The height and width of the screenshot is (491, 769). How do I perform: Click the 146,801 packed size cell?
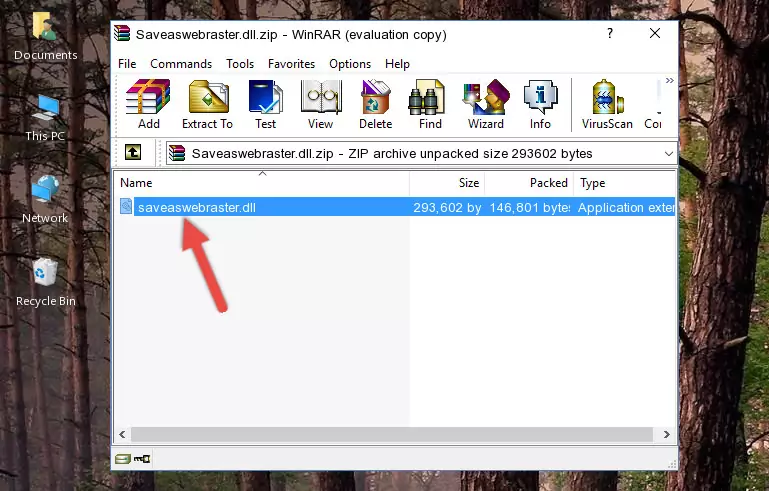click(x=530, y=207)
